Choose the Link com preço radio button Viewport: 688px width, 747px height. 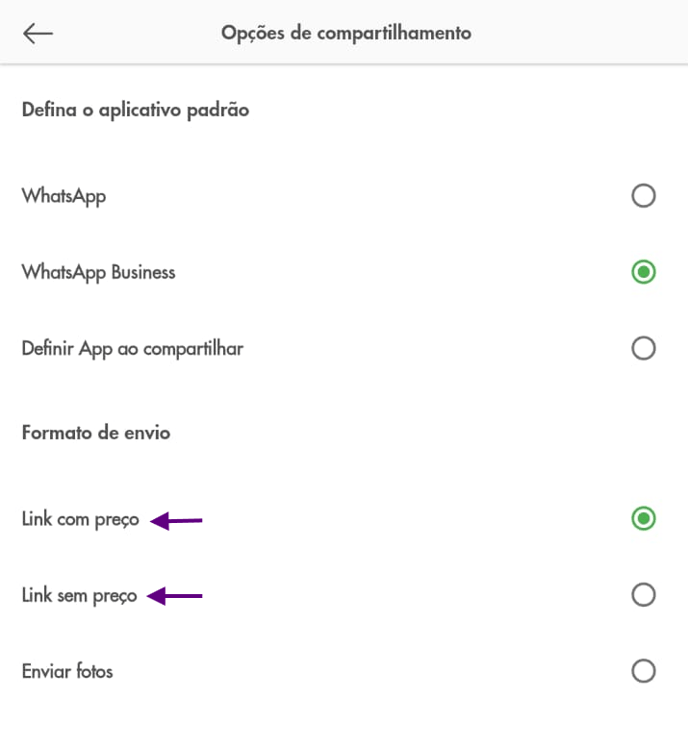[x=643, y=518]
